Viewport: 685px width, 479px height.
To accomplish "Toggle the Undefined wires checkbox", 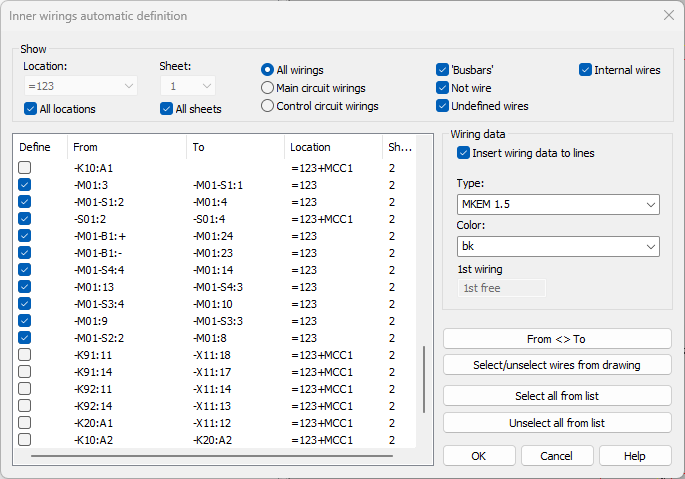I will (x=443, y=106).
